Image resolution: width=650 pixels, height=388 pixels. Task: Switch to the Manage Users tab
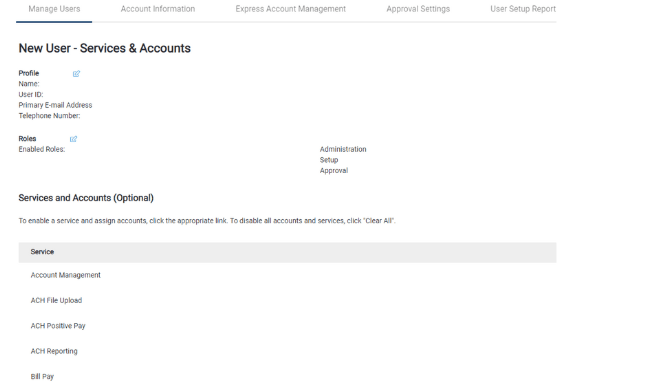coord(54,9)
